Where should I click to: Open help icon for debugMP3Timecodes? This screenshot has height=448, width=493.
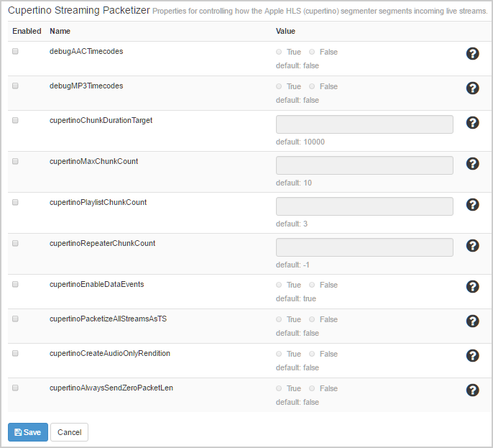click(x=472, y=88)
